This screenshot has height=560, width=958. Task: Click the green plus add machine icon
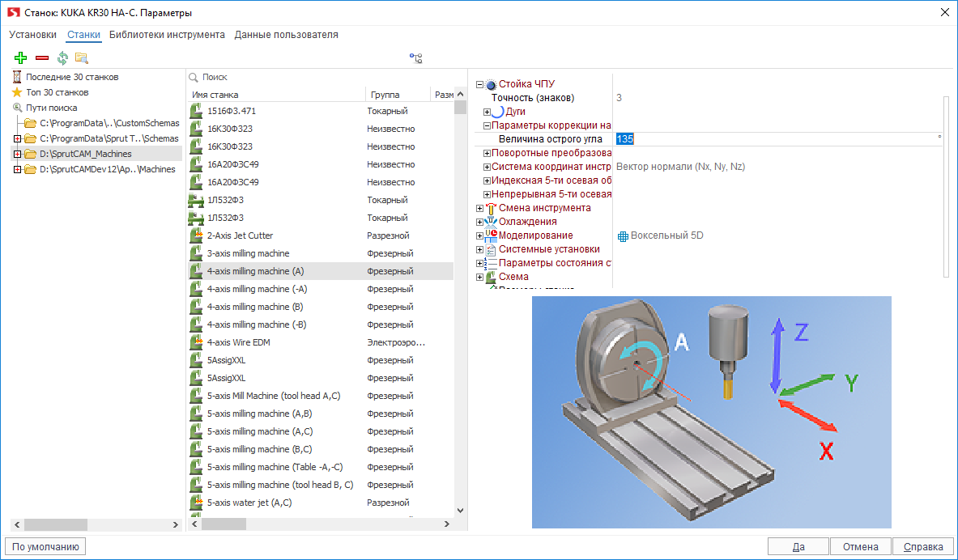pos(21,58)
